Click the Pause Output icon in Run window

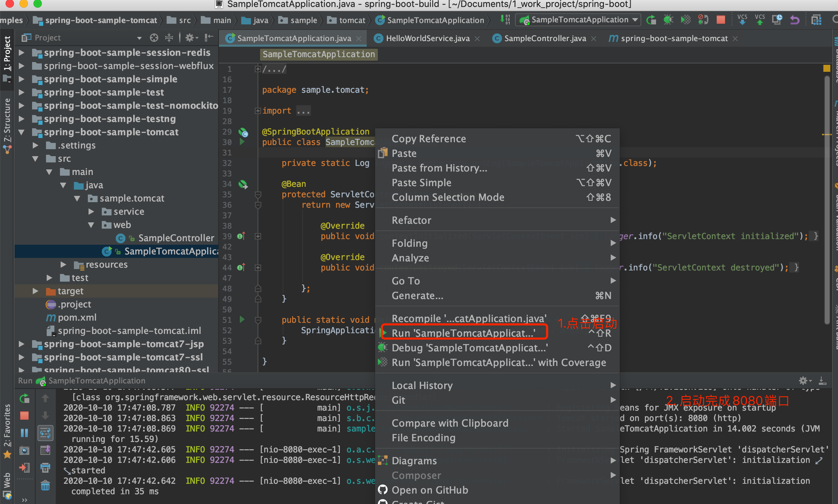coord(24,433)
